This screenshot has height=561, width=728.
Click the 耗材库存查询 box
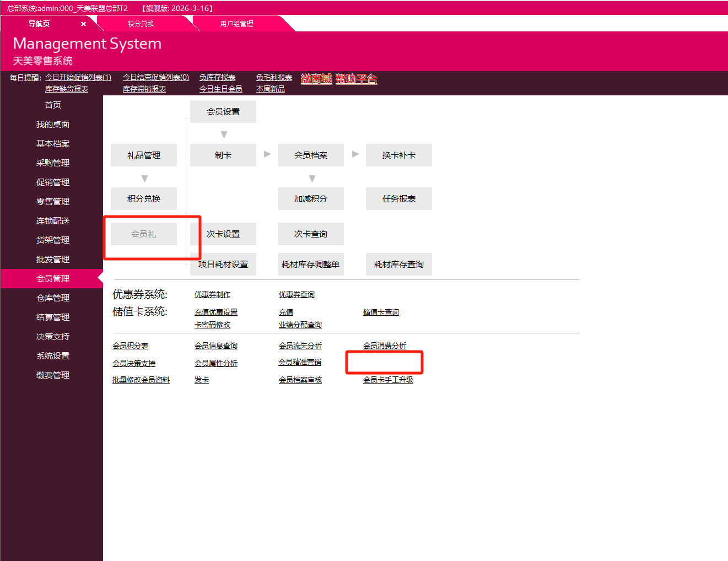pos(398,264)
